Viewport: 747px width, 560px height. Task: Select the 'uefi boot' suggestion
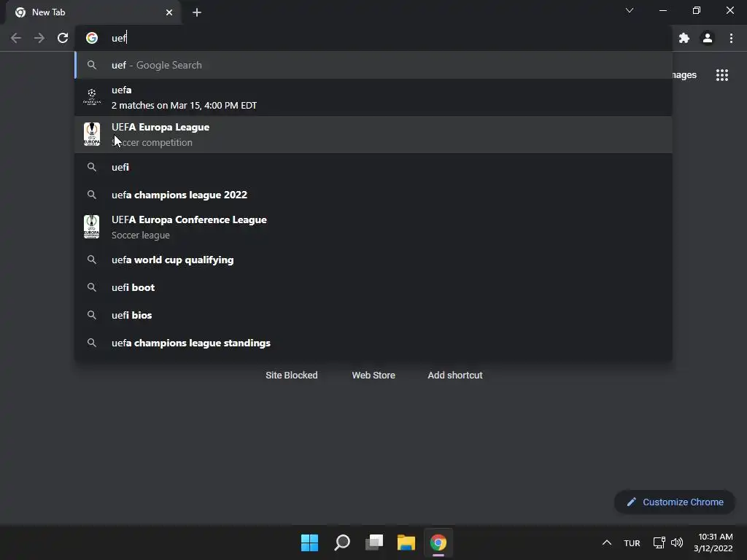point(373,287)
